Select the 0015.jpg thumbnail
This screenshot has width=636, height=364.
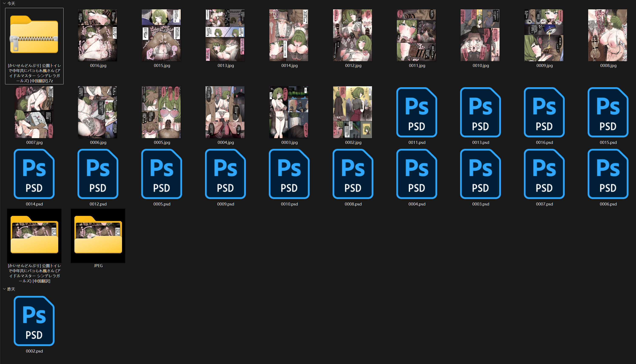(161, 35)
